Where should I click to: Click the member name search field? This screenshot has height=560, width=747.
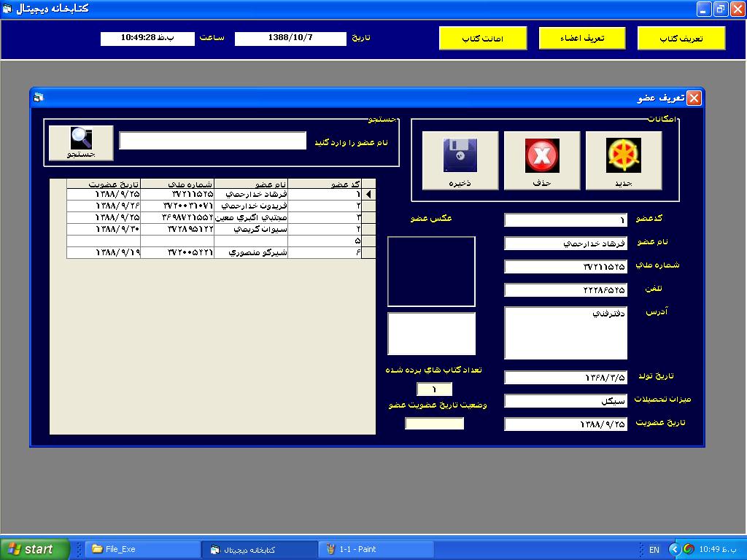coord(212,141)
